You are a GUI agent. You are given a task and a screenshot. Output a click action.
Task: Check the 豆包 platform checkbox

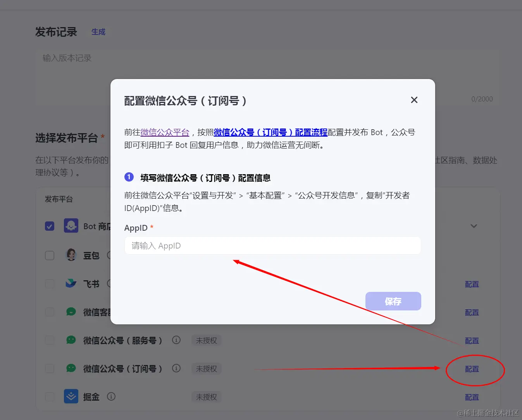click(50, 255)
